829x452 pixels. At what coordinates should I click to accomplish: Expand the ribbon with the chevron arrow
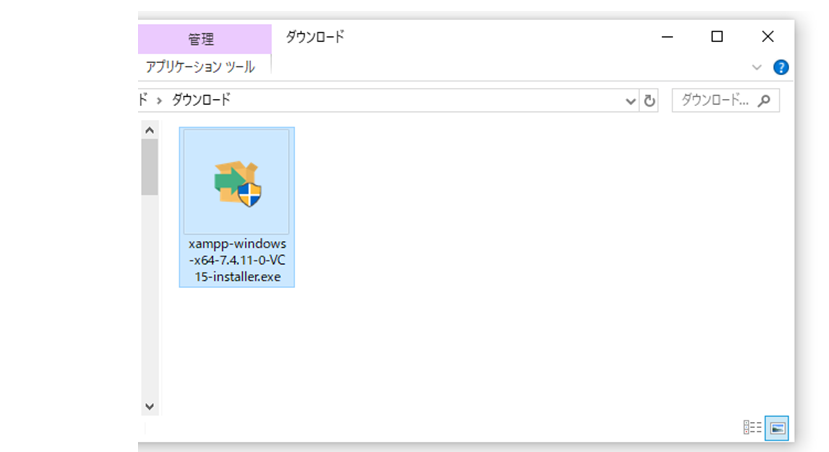pyautogui.click(x=757, y=67)
